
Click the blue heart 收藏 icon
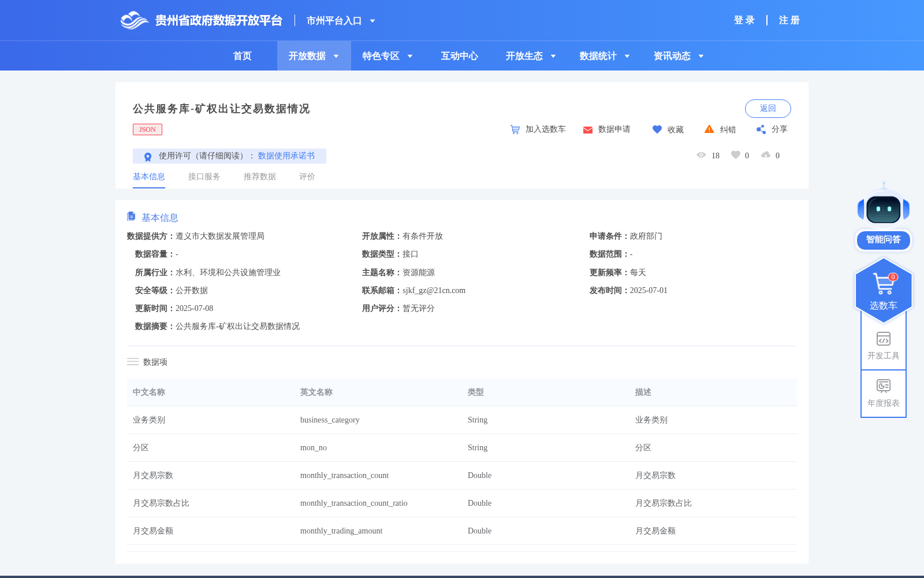click(657, 129)
